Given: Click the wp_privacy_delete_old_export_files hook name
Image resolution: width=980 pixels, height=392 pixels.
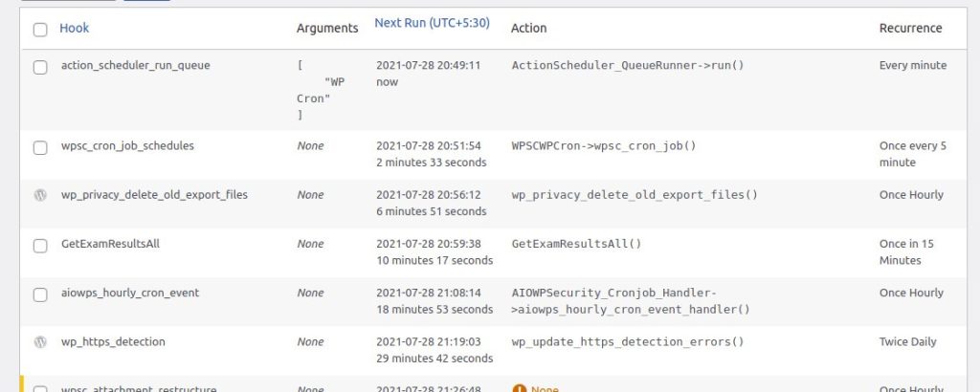Looking at the screenshot, I should coord(154,195).
